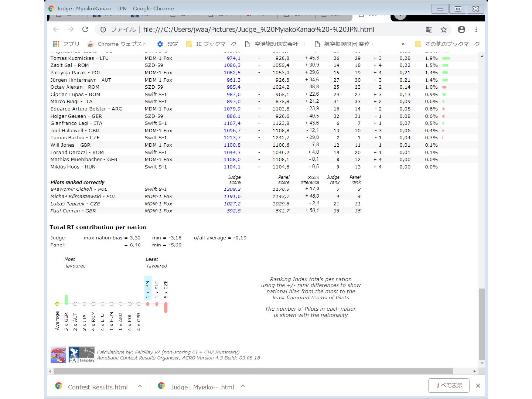The image size is (532, 399).
Task: Click Will Jones judge score 1100,8
Action: [232, 145]
